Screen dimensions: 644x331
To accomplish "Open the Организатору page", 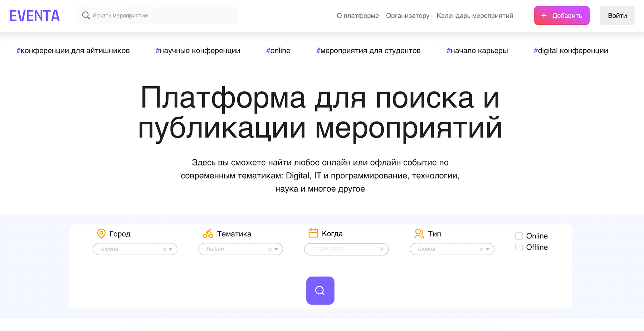I will (408, 16).
